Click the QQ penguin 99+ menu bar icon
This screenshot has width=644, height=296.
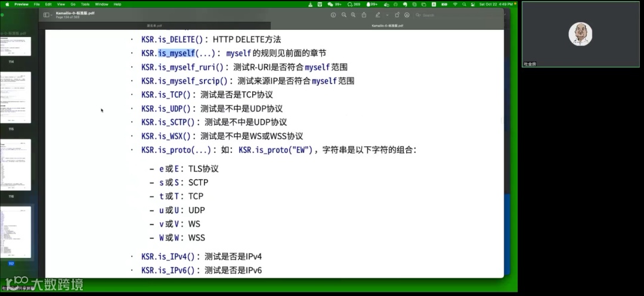[372, 4]
